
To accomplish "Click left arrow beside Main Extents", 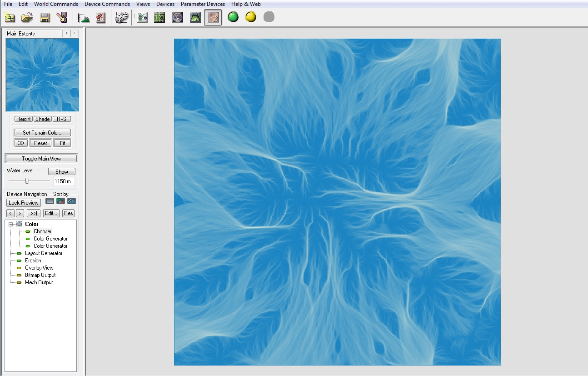I will (66, 33).
